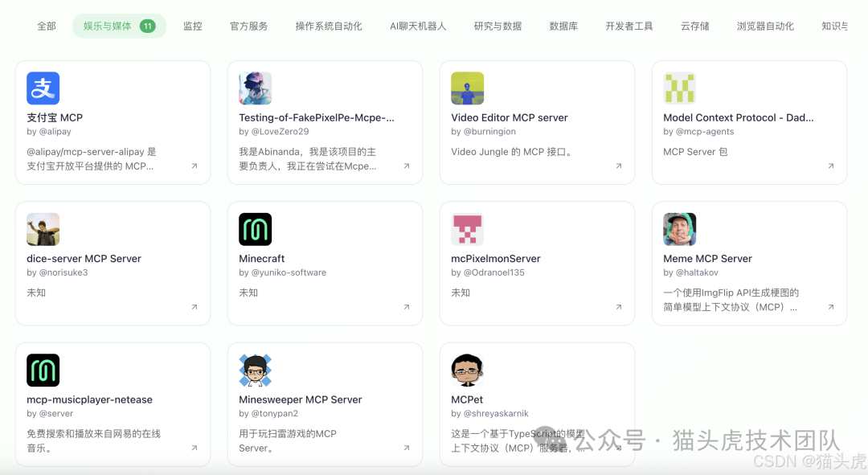Click the Minesweeper MCP Server cartoon avatar
868x475 pixels.
click(x=256, y=371)
